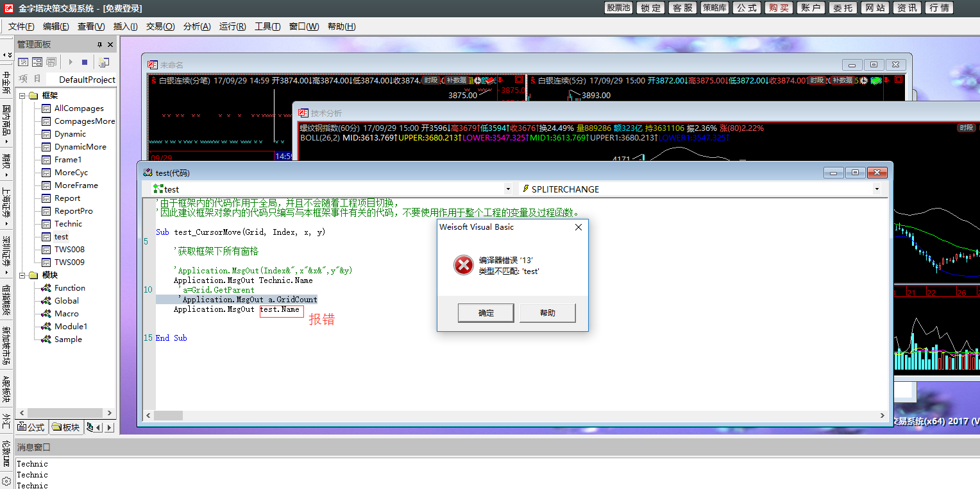Screen dimensions: 980x489
Task: Select the 国内商品 side tab
Action: 6,123
